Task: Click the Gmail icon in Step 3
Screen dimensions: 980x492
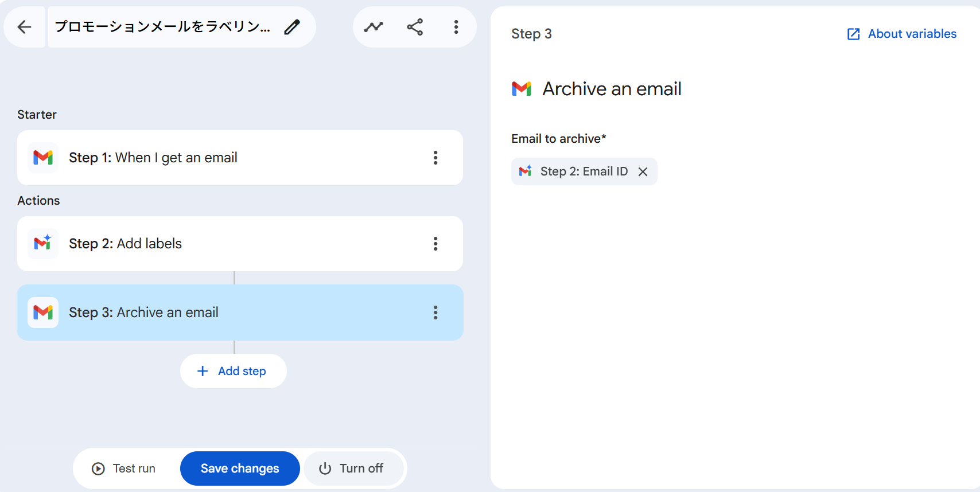Action: click(x=43, y=313)
